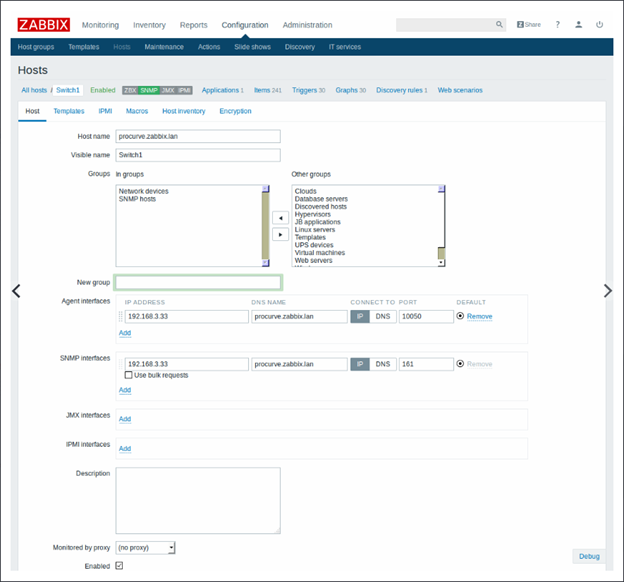624x582 pixels.
Task: Select Network devices in In groups
Action: tap(143, 191)
